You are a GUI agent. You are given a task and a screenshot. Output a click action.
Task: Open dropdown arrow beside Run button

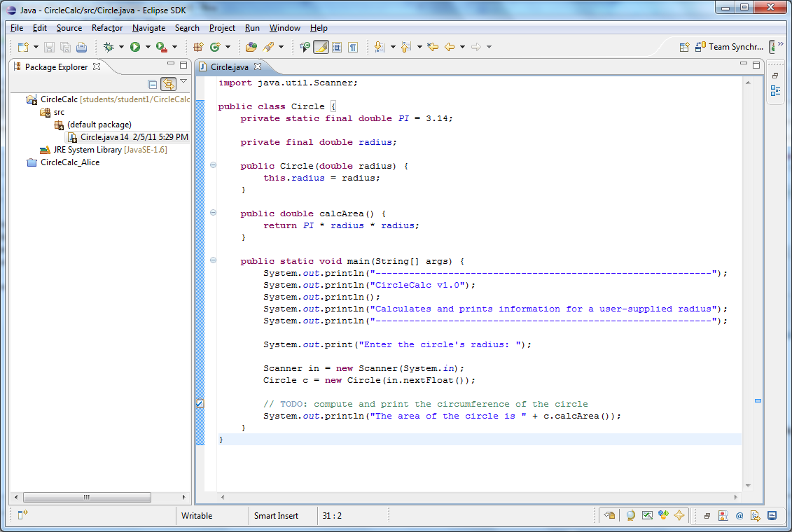pos(148,47)
